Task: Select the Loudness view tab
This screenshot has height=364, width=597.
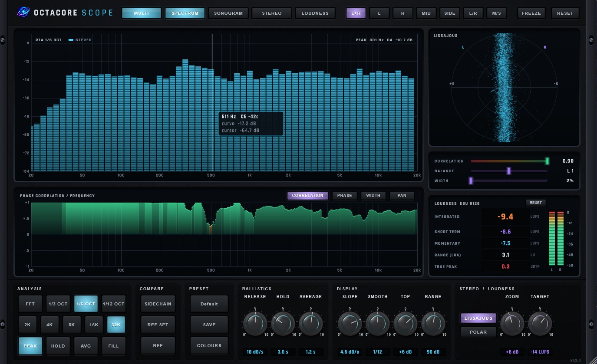Action: click(x=315, y=13)
